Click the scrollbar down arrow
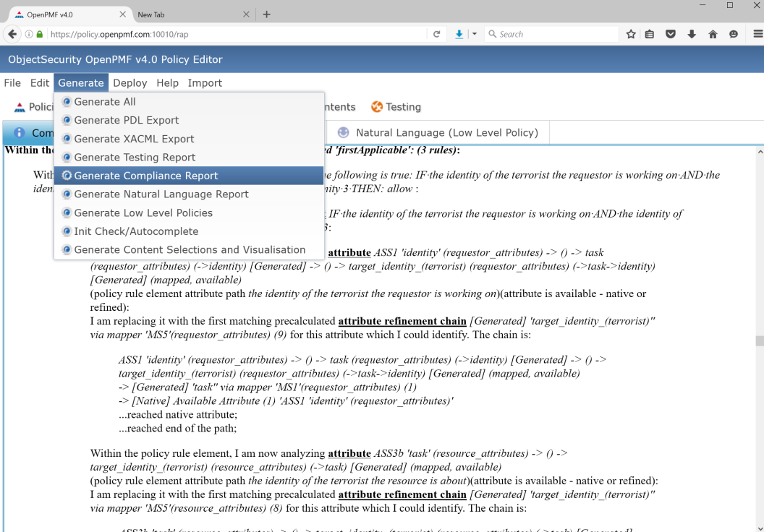The height and width of the screenshot is (532, 764). click(760, 528)
